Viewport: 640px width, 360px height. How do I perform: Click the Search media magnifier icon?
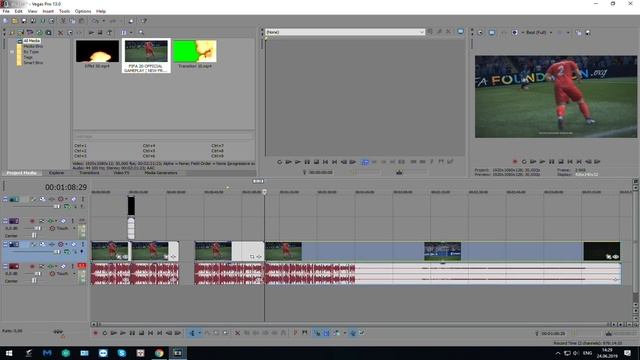coord(141,33)
